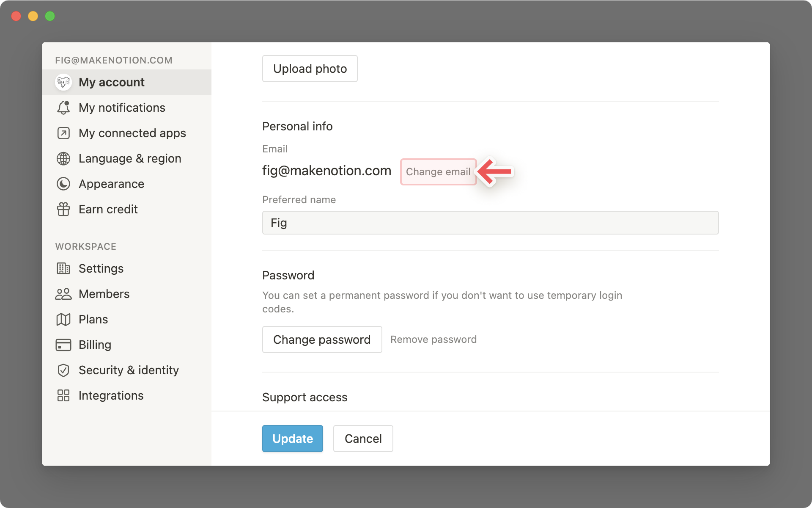This screenshot has height=508, width=812.
Task: Click the highlighted Change email button
Action: 438,172
